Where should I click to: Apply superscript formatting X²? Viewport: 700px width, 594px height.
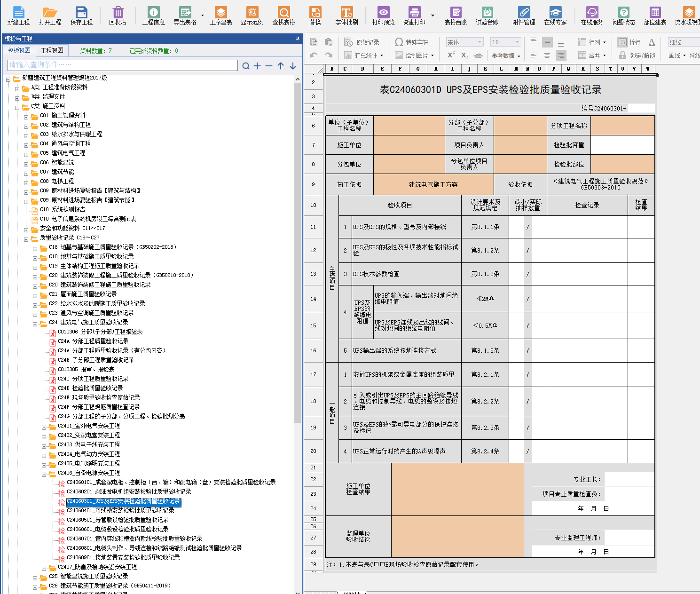click(x=451, y=55)
